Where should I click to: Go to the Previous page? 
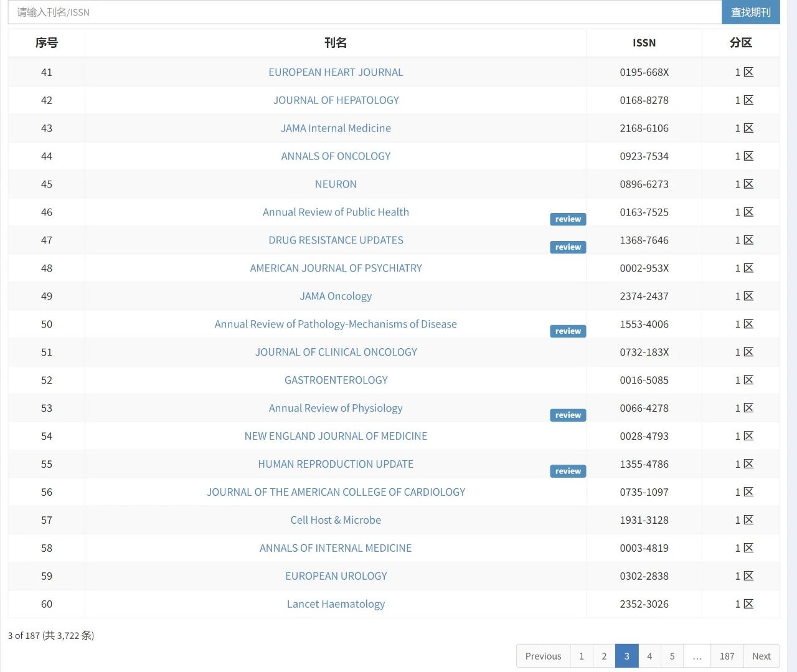[x=543, y=656]
